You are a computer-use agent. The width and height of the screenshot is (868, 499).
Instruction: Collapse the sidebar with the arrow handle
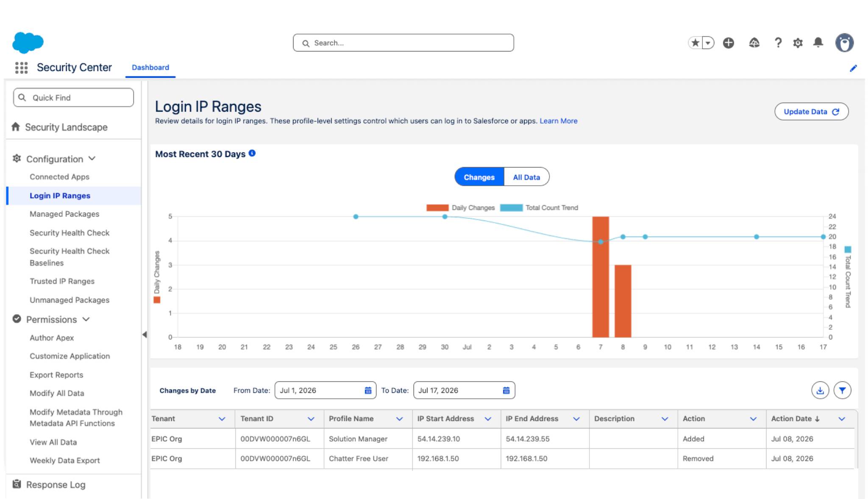[145, 335]
